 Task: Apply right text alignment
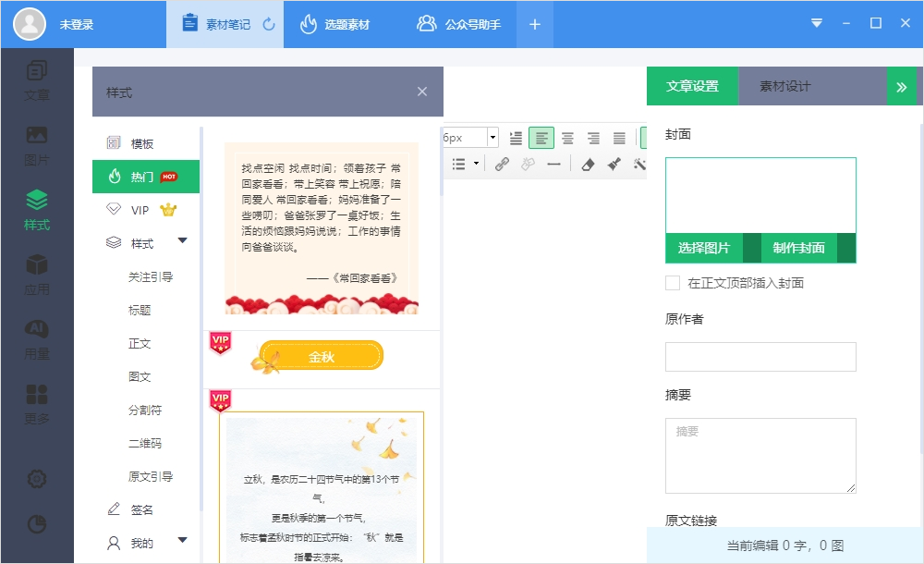point(593,138)
